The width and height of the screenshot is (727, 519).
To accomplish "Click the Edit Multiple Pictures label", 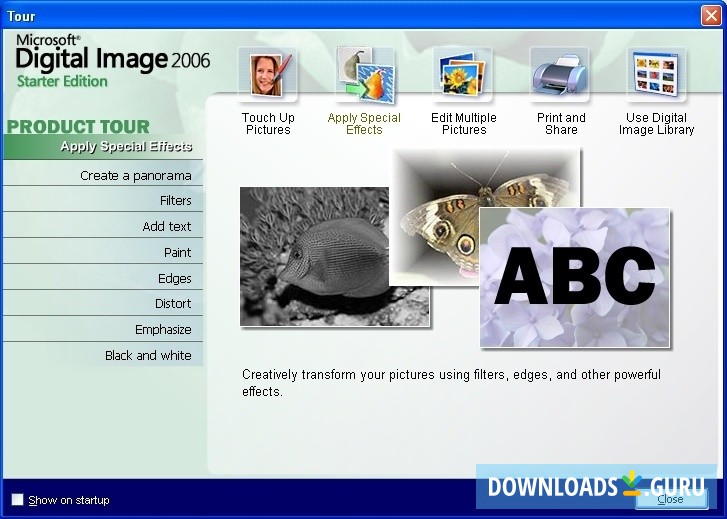I will coord(464,124).
